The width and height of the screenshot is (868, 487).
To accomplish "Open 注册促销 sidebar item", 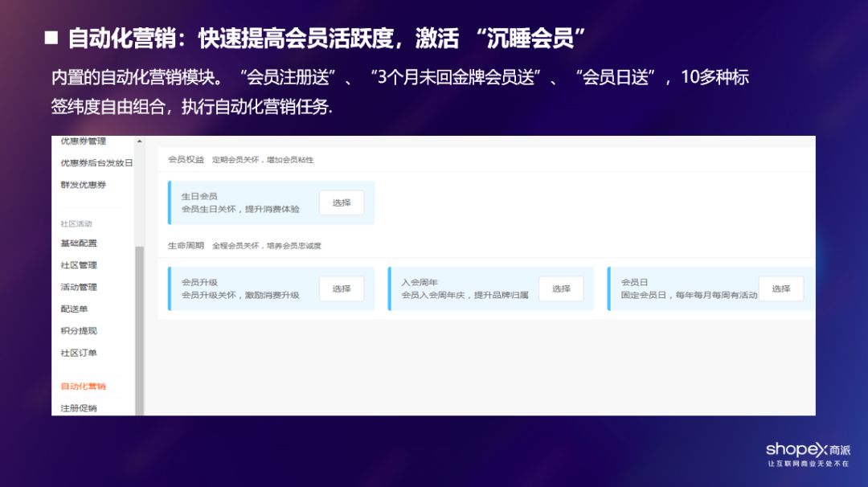I will pyautogui.click(x=79, y=408).
